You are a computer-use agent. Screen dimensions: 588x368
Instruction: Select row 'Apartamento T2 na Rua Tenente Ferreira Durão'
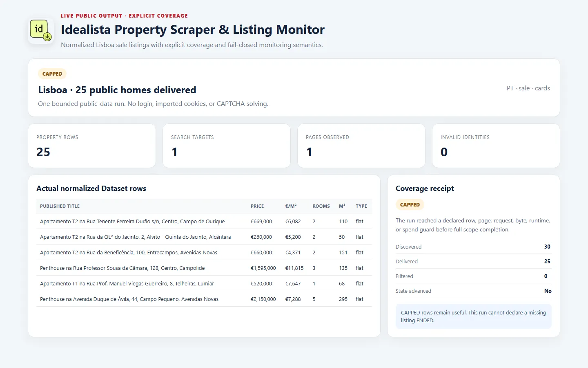click(x=204, y=222)
